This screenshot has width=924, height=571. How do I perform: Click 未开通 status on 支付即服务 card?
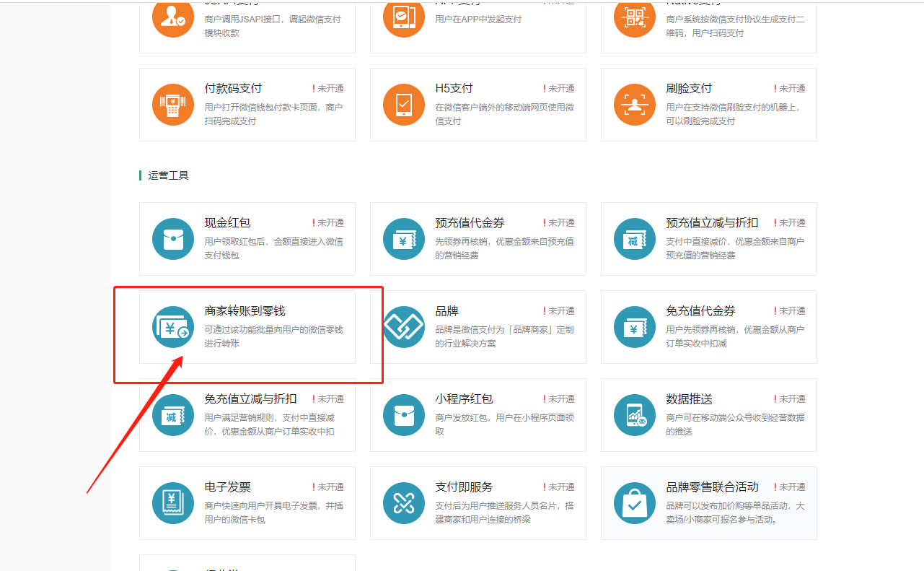[x=559, y=487]
